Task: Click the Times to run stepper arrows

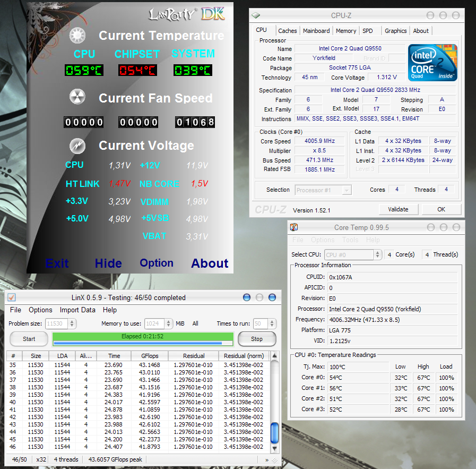Action: [x=272, y=323]
